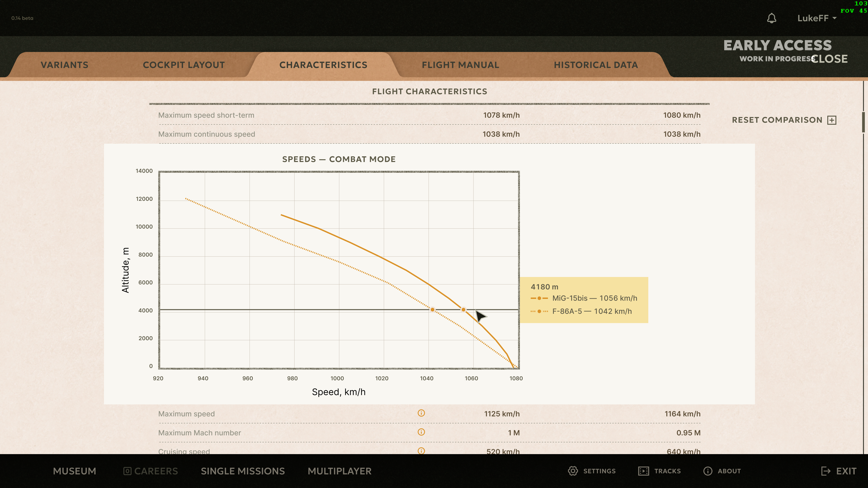The height and width of the screenshot is (488, 868).
Task: Click the 1078 km/h short-term speed value
Action: coord(501,115)
